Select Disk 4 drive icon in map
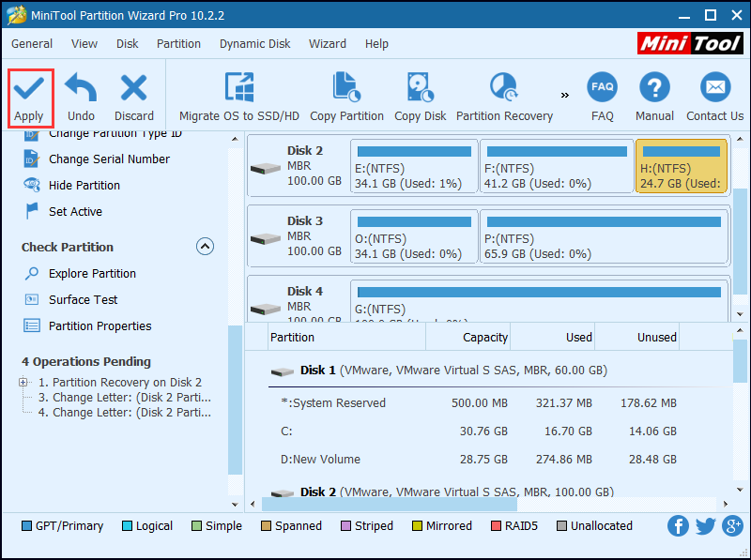 click(266, 310)
